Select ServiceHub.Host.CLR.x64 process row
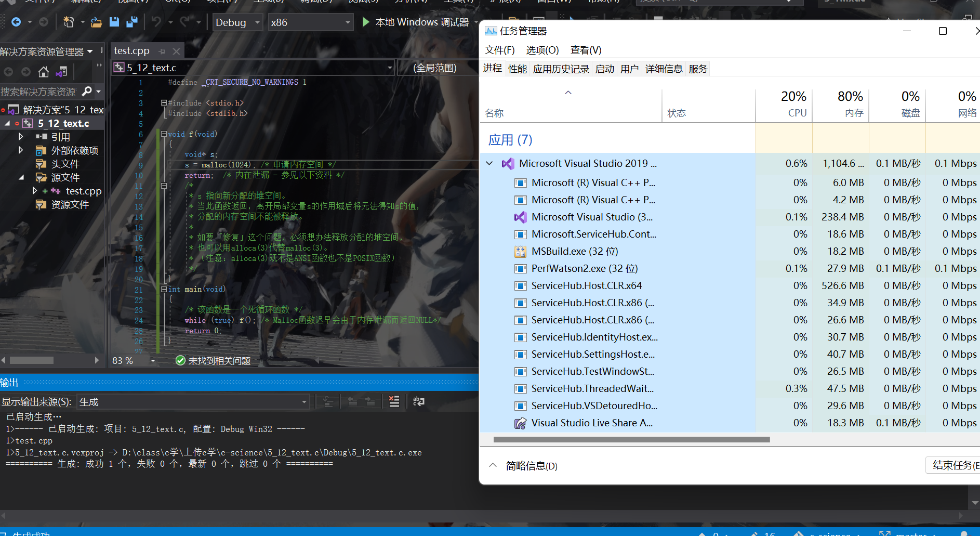 point(730,285)
